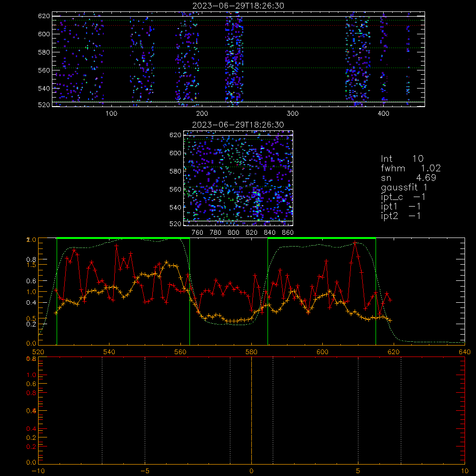
Task: Click the tallest red peak near 609
Action: click(x=355, y=242)
